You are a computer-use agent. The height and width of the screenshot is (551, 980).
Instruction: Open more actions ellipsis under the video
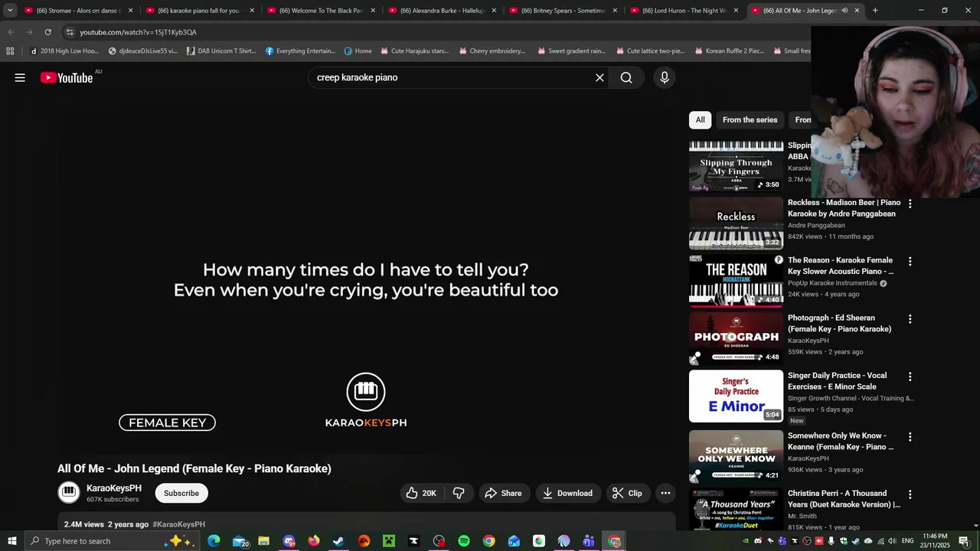click(666, 493)
